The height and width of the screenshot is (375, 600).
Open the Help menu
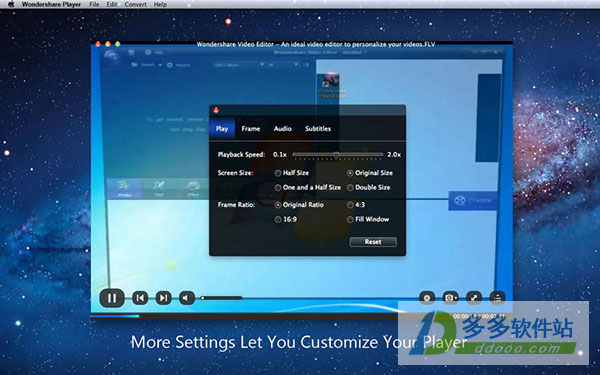tap(160, 4)
